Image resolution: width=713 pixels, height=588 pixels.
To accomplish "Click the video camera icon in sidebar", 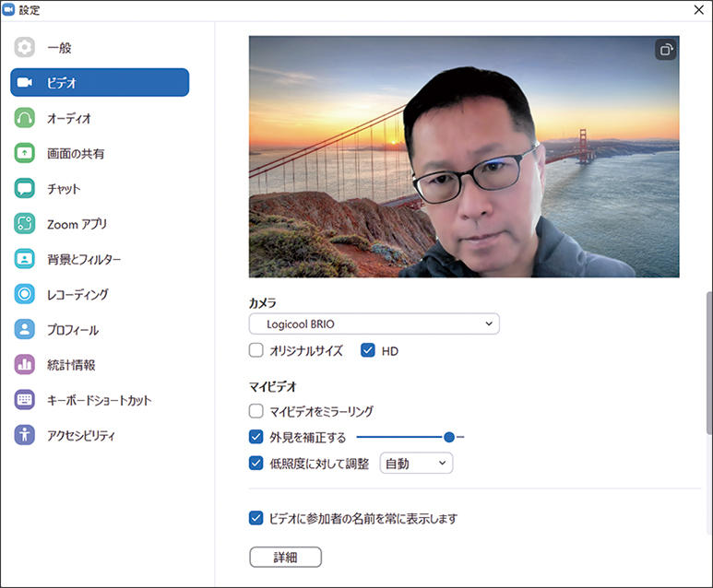I will tap(25, 82).
